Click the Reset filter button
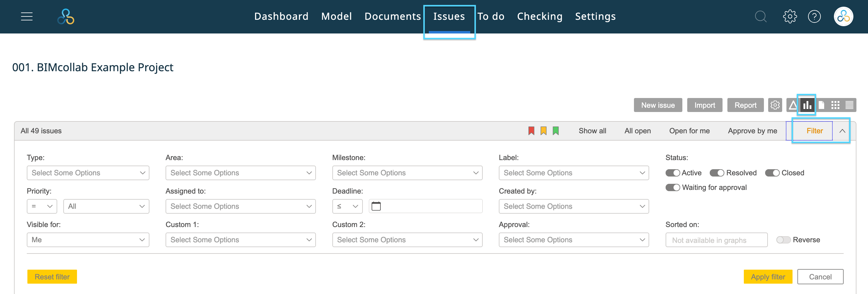 [x=52, y=276]
